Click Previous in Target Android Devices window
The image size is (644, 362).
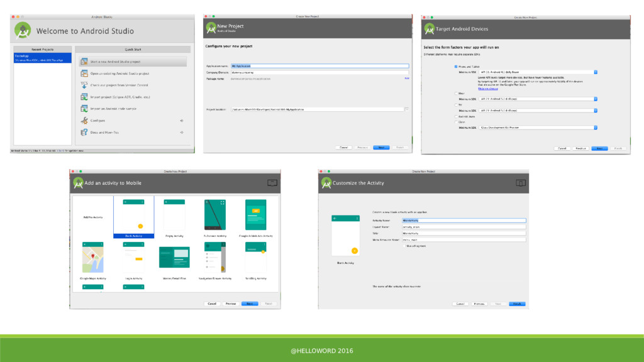coord(580,148)
